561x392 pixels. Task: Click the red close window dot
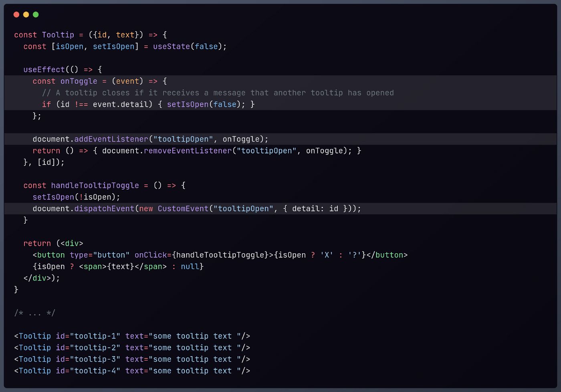click(x=16, y=14)
